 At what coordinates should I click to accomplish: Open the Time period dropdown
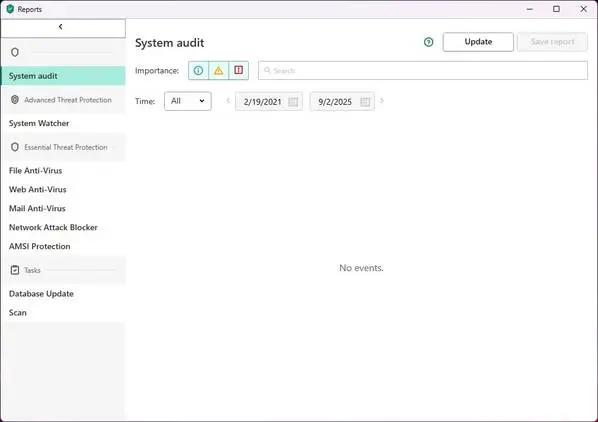(188, 101)
